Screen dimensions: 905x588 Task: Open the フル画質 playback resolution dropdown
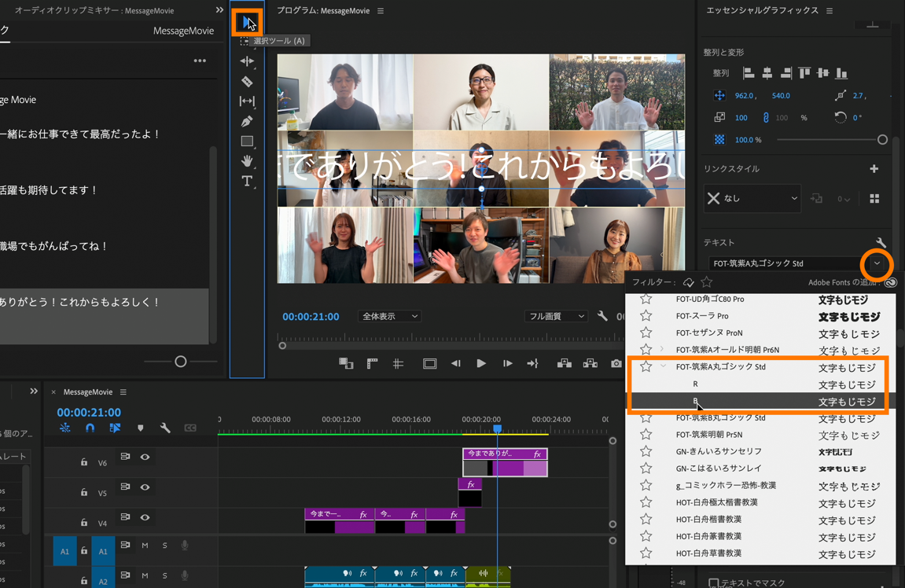(x=556, y=316)
